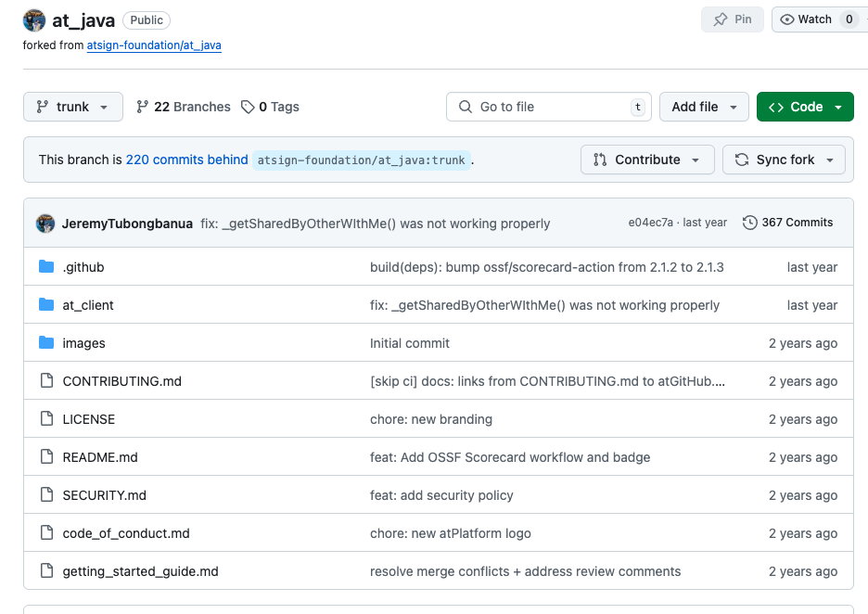Click the LICENSE file icon
The height and width of the screenshot is (614, 868).
[x=47, y=419]
